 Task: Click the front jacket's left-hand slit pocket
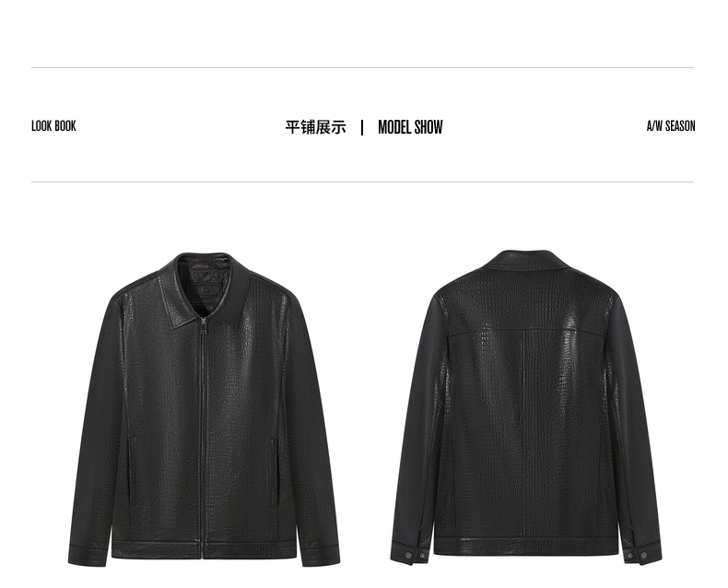point(133,472)
